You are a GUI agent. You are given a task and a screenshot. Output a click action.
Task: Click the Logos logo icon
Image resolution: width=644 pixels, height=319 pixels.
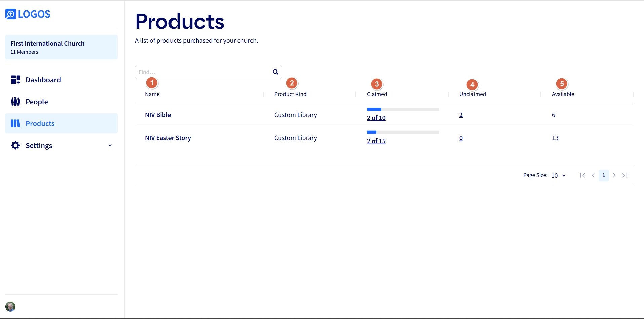[x=11, y=14]
